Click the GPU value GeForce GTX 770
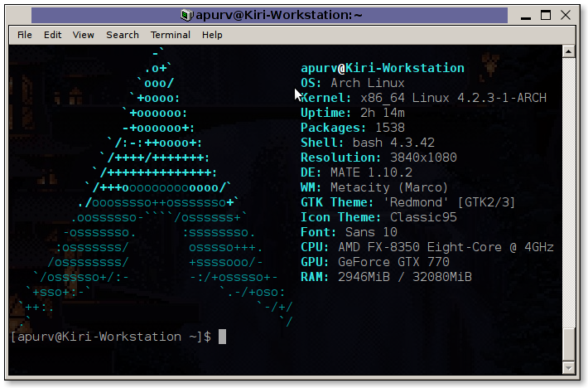588x388 pixels. (x=393, y=262)
